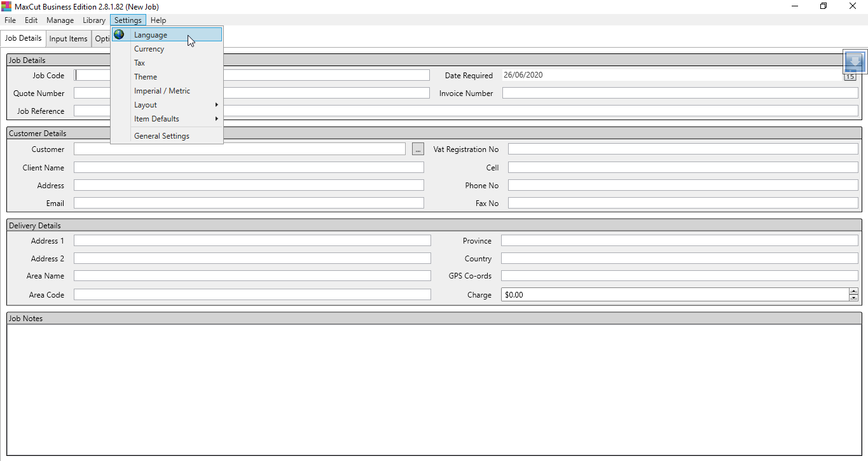
Task: Open the Date Required calendar picker icon
Action: pos(850,77)
